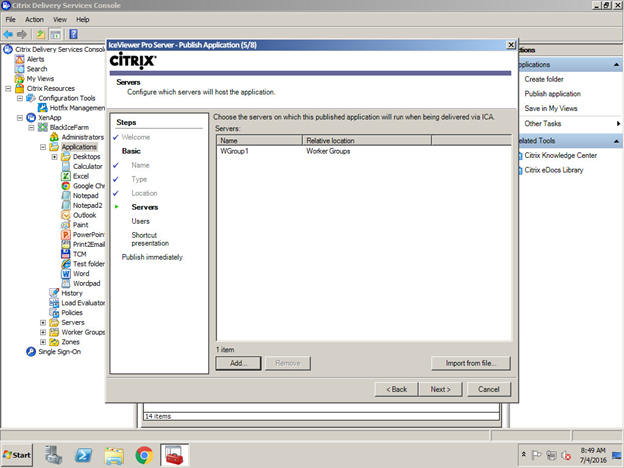Open Chrome from the Windows taskbar
Viewport: 624px width, 468px height.
click(x=144, y=455)
